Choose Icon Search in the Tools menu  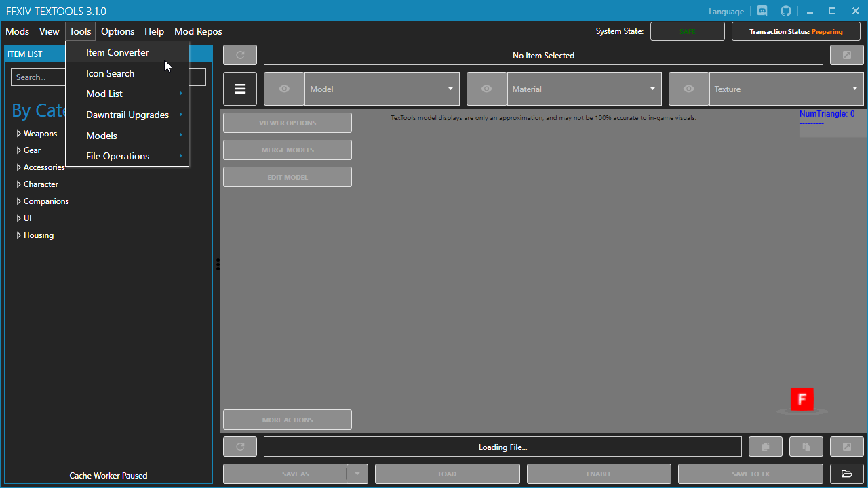tap(127, 73)
